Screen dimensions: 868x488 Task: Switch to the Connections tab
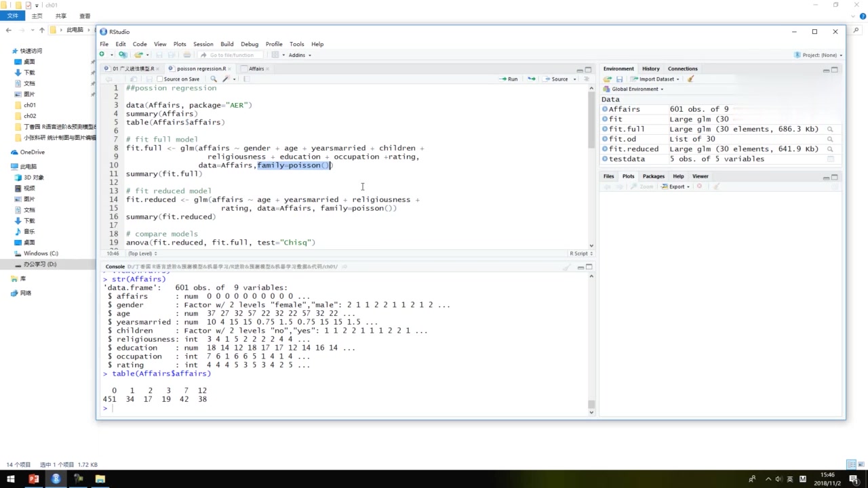point(683,68)
